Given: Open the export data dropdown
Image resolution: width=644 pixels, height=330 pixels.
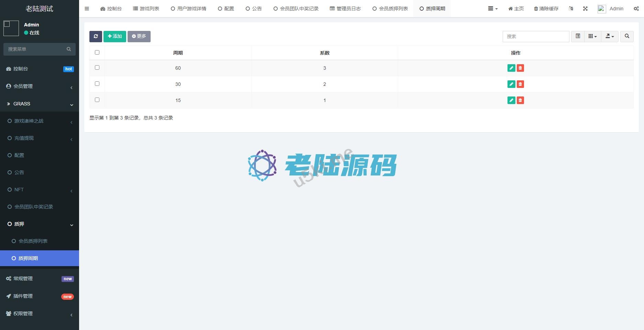Looking at the screenshot, I should click(x=610, y=36).
